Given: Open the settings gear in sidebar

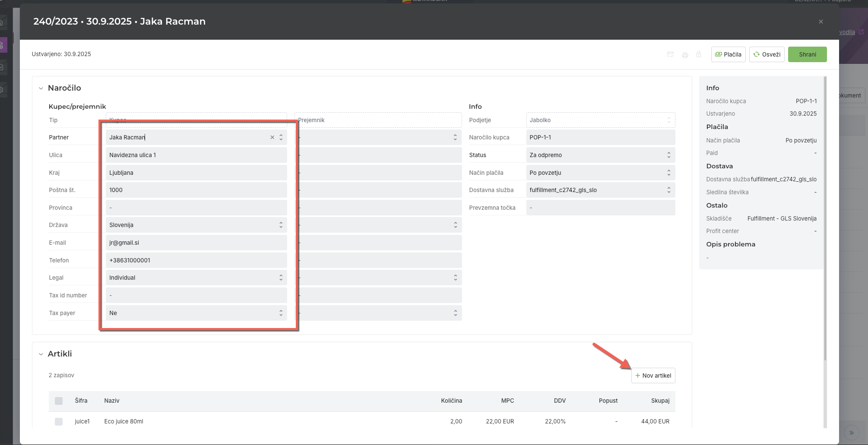Looking at the screenshot, I should pyautogui.click(x=2, y=90).
